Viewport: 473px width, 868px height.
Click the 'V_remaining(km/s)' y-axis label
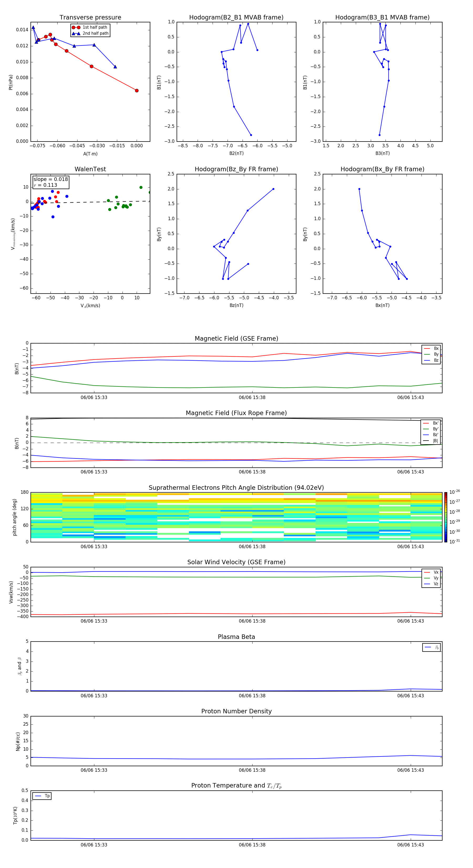coord(13,234)
